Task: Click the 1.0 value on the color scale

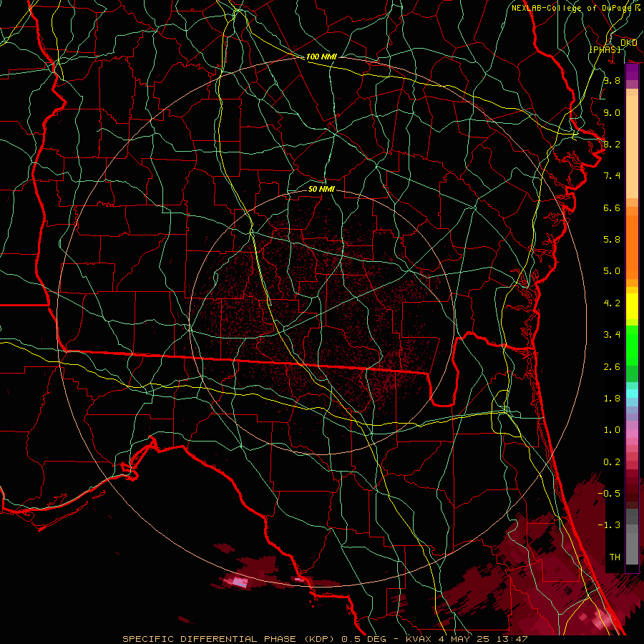Action: (x=612, y=430)
